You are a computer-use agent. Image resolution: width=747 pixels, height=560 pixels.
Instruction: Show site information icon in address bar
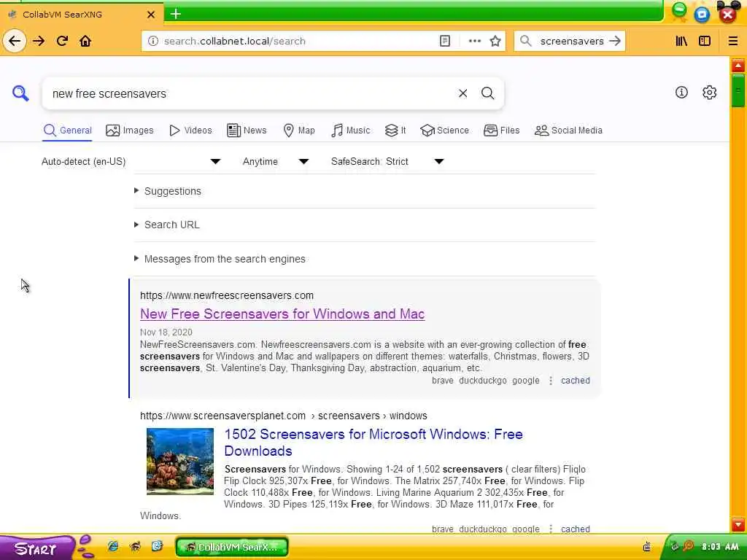pyautogui.click(x=153, y=41)
